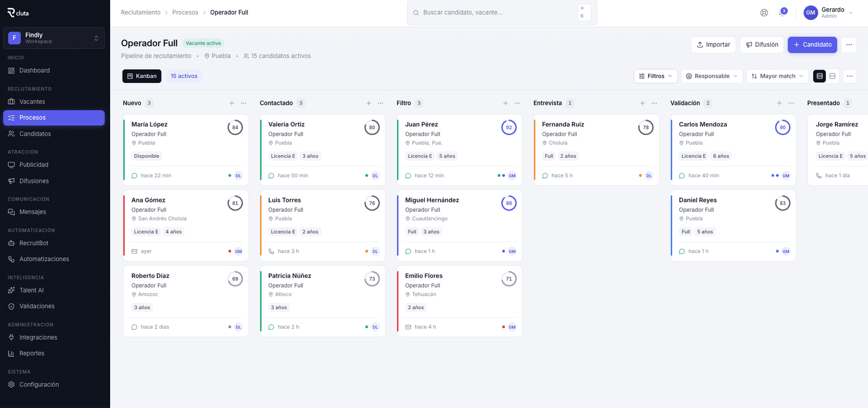Screen dimensions: 868x408
Task: Open Candidatos in the sidebar
Action: pos(54,134)
